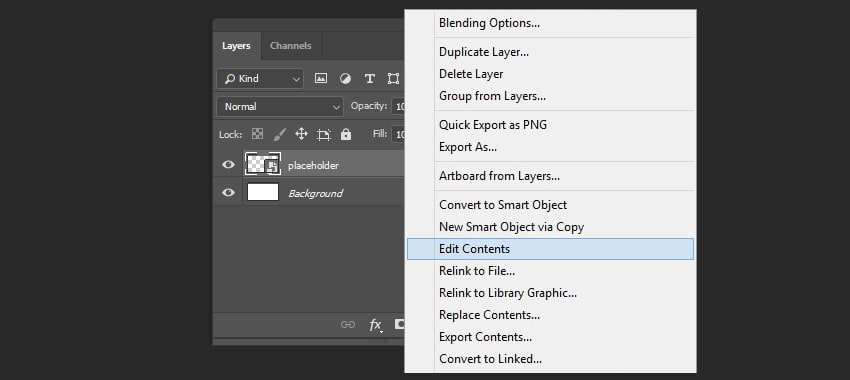850x380 pixels.
Task: Filter for shape layers icon
Action: click(x=394, y=79)
